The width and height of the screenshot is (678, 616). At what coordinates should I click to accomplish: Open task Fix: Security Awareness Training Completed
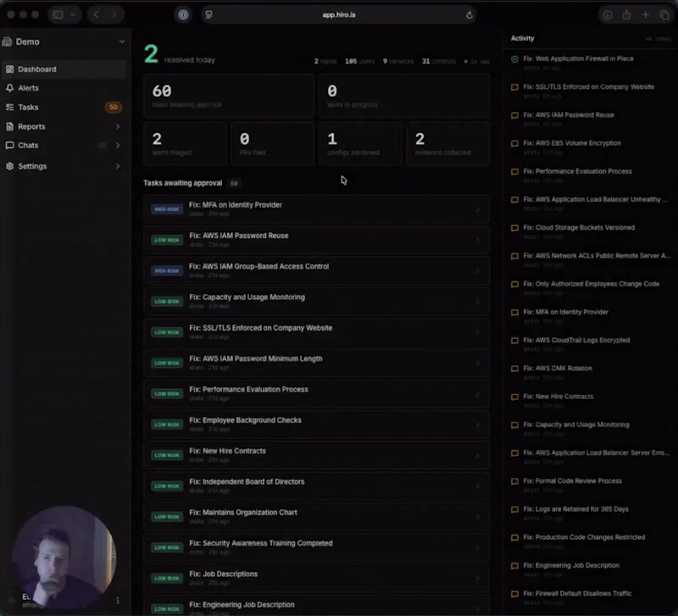[316, 547]
